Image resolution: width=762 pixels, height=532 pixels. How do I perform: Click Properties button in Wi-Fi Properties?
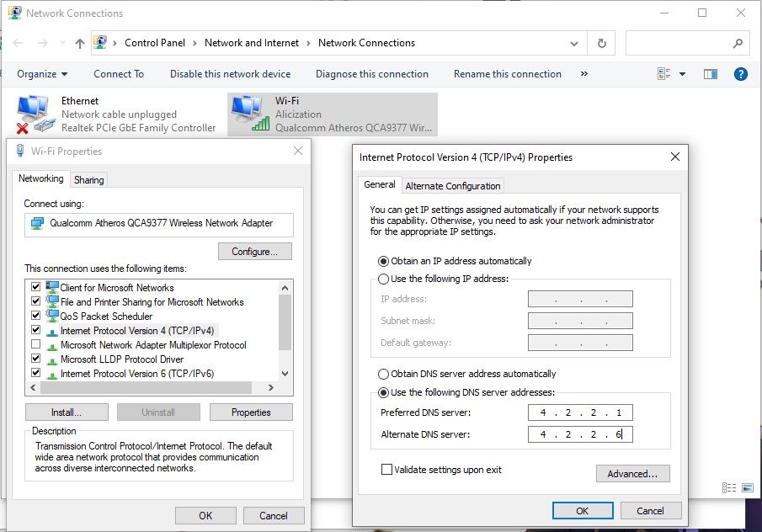coord(251,412)
